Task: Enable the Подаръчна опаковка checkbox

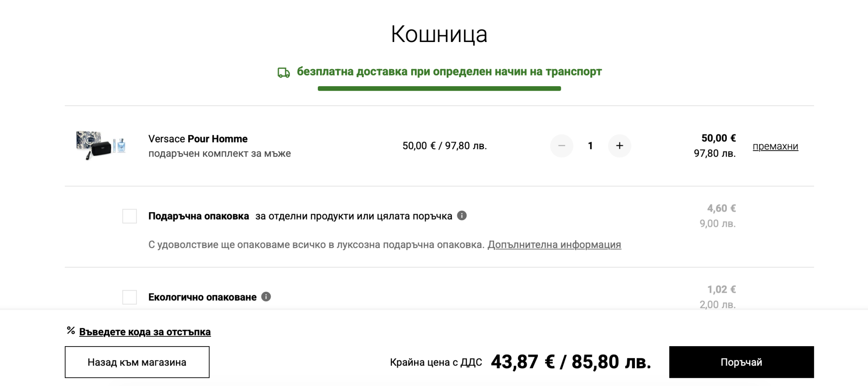Action: [130, 216]
